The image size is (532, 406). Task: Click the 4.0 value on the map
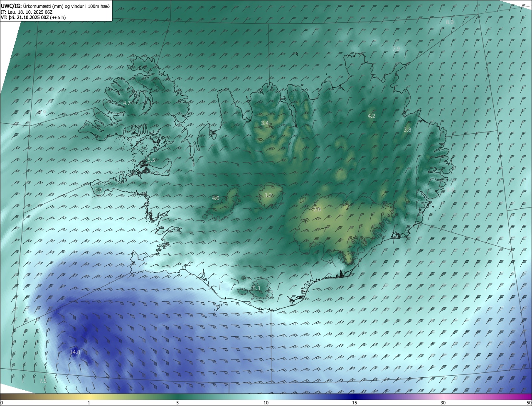[216, 198]
